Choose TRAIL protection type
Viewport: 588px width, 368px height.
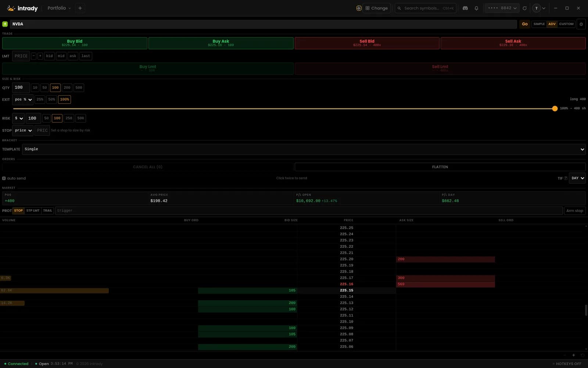(47, 210)
